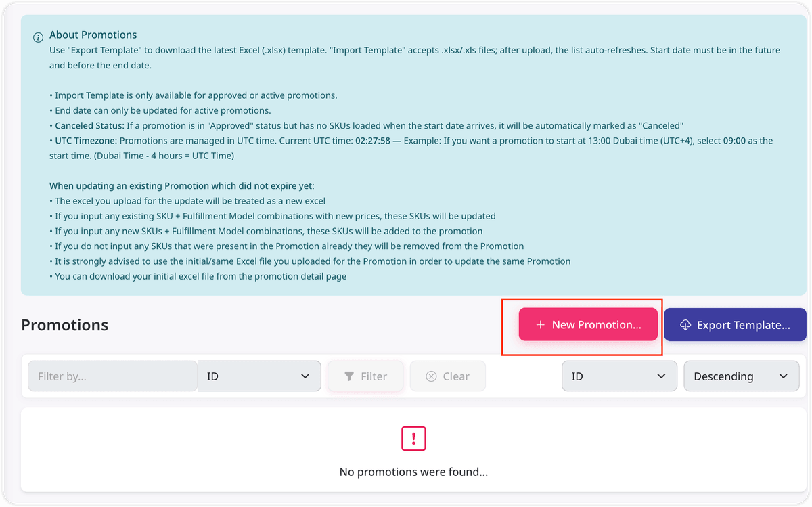Click the funnel icon on the Filter button

[x=349, y=376]
